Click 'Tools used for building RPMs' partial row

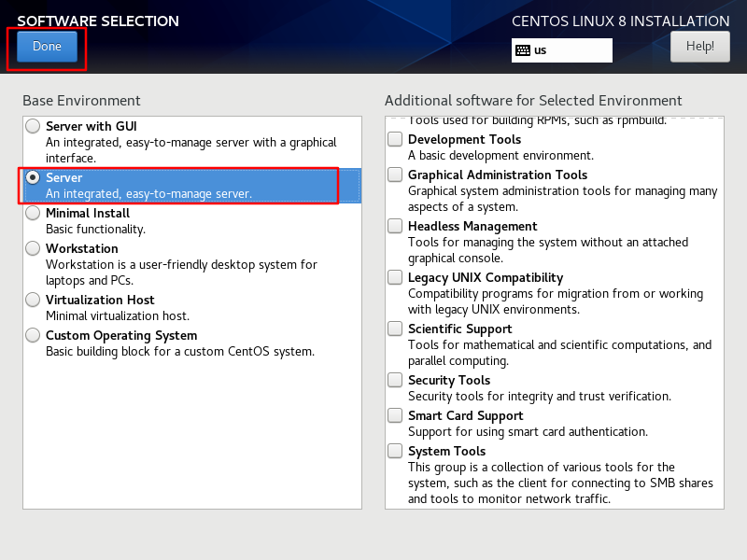point(538,121)
